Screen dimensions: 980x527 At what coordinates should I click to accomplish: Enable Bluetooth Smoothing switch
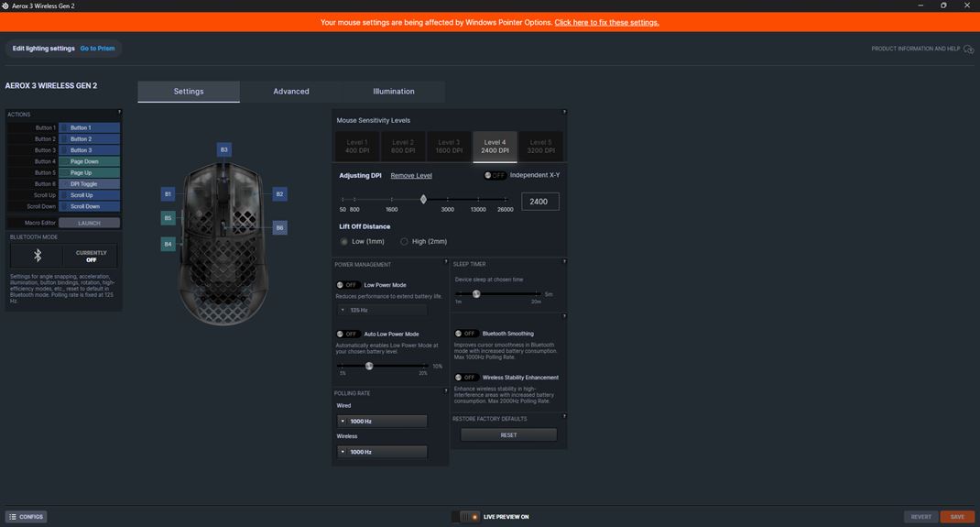click(466, 334)
